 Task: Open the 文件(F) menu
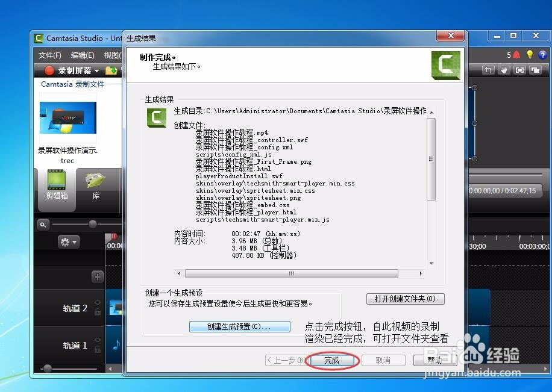click(x=49, y=55)
